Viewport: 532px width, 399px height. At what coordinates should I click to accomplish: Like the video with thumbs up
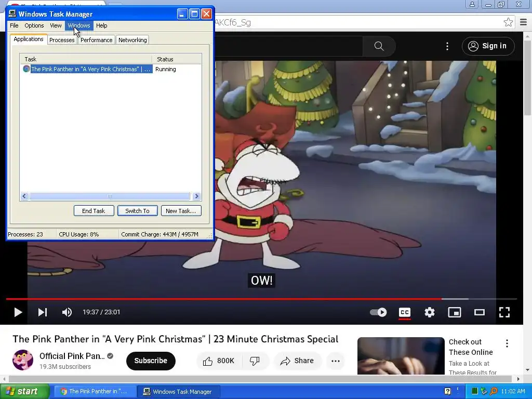tap(219, 361)
